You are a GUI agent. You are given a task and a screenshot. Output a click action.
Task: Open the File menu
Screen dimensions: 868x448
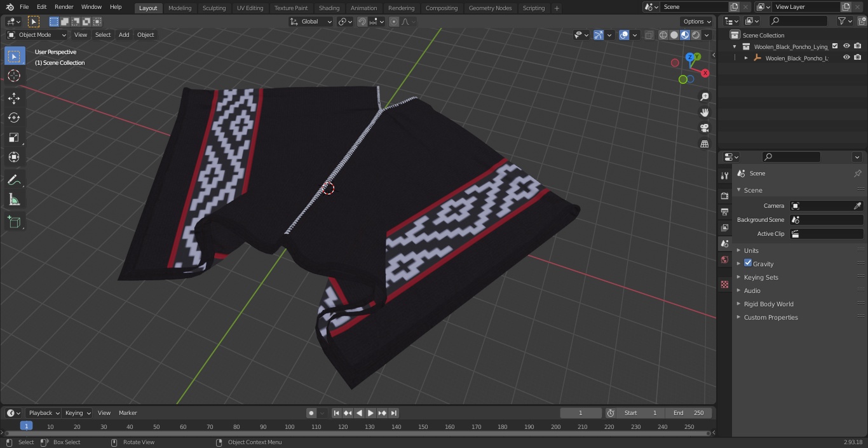point(24,7)
